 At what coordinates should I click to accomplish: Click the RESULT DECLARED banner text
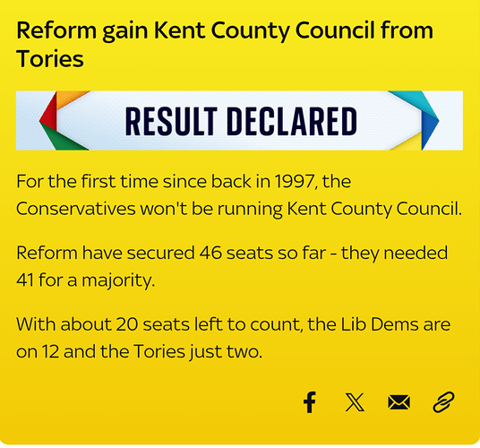(241, 121)
